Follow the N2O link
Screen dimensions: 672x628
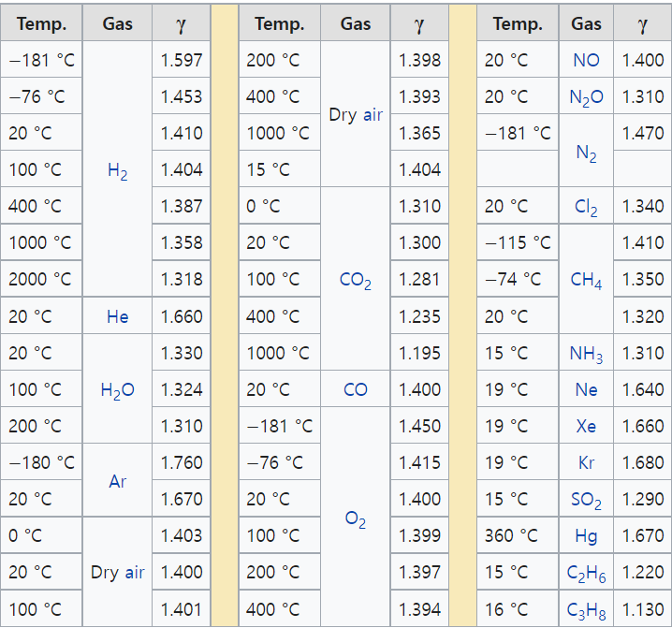[x=586, y=97]
